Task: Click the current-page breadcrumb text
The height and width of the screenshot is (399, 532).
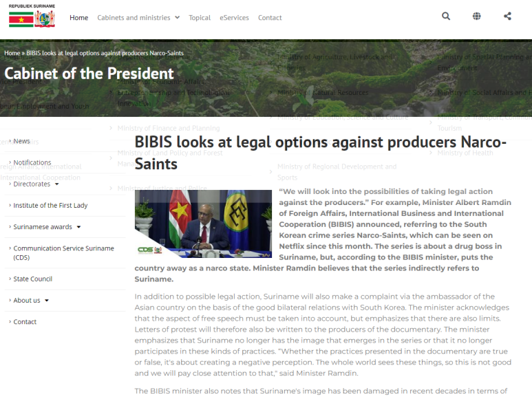Action: (x=105, y=53)
